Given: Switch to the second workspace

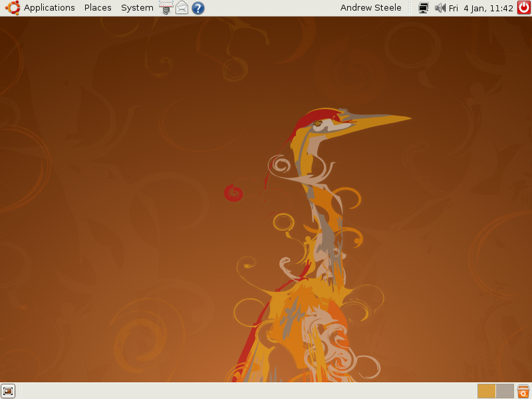Looking at the screenshot, I should (505, 391).
